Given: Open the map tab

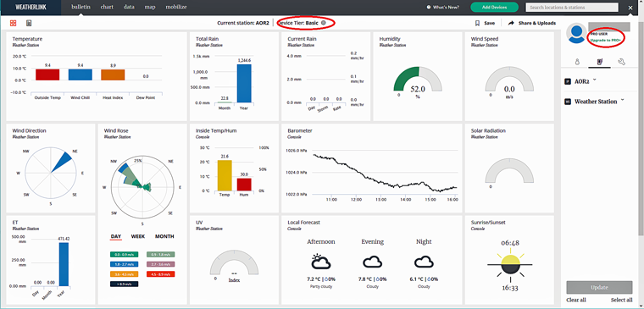Looking at the screenshot, I should click(150, 7).
